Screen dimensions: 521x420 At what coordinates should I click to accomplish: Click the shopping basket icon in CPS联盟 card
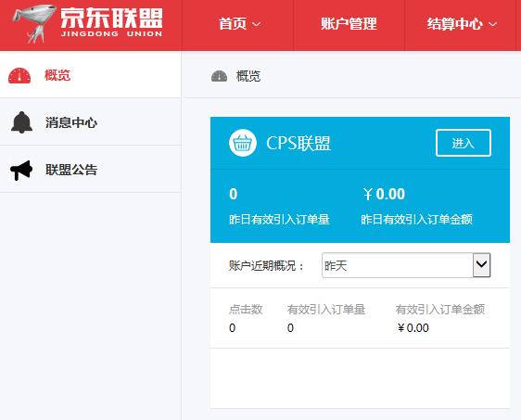(x=243, y=143)
